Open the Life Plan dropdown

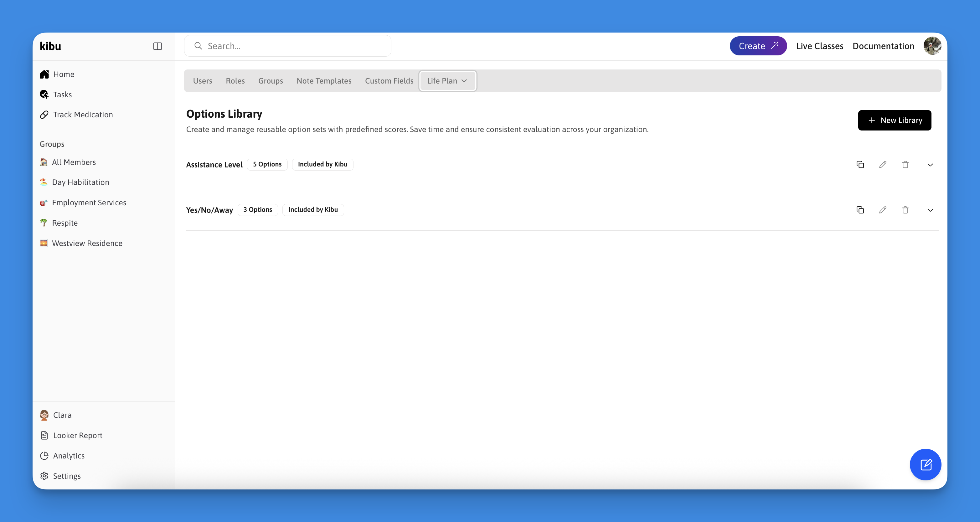(x=447, y=81)
